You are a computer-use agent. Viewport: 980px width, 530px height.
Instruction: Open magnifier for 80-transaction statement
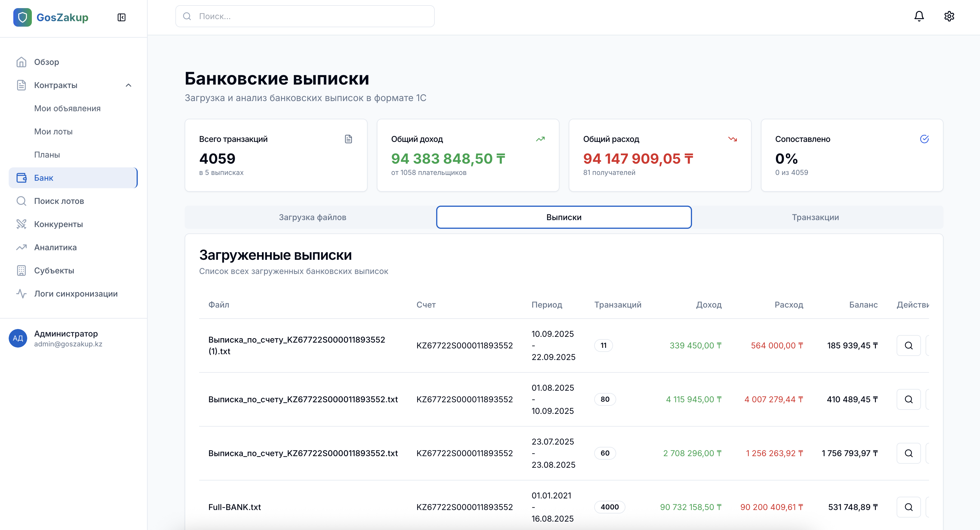pyautogui.click(x=908, y=399)
